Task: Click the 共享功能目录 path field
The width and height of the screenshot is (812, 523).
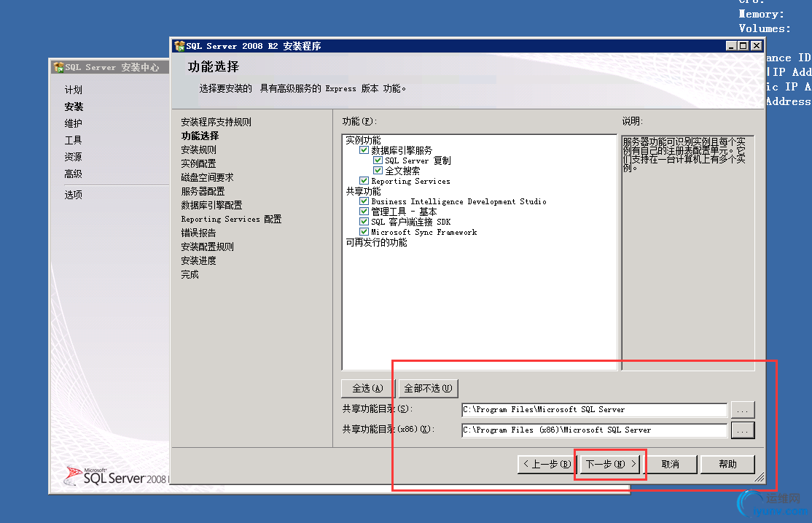Action: pos(595,410)
